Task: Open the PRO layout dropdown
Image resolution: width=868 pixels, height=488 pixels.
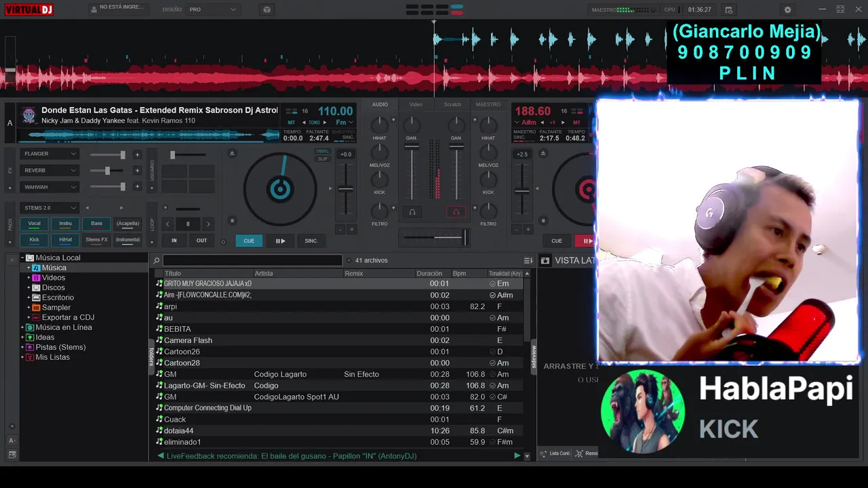Action: point(213,9)
